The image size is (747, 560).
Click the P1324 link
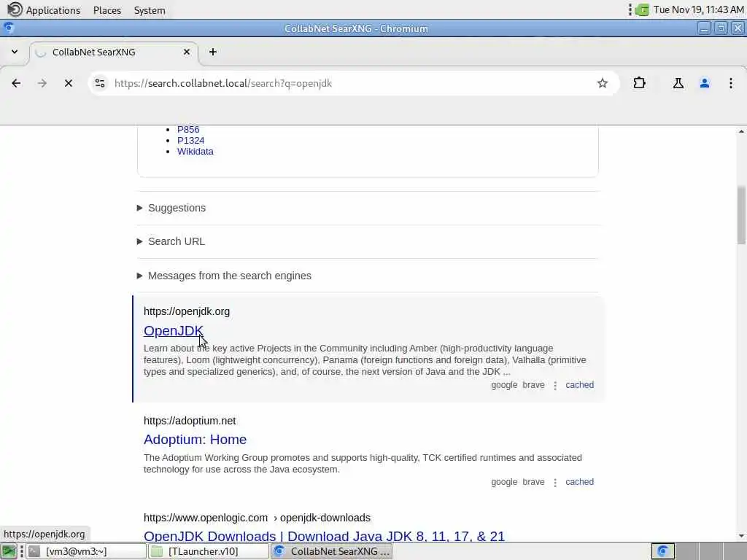tap(190, 141)
